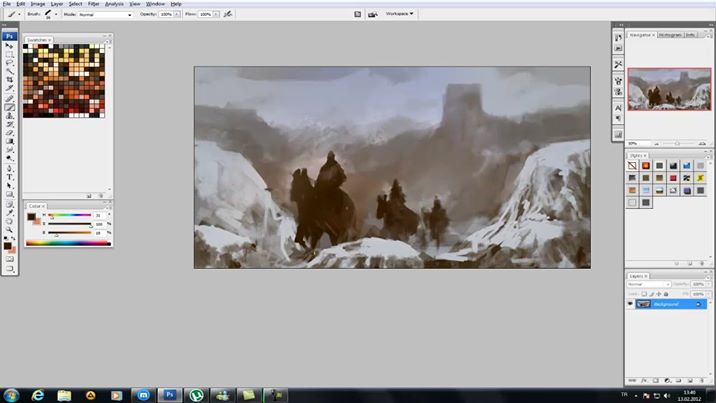Open the Analysis menu
This screenshot has height=403, width=716.
pos(114,4)
